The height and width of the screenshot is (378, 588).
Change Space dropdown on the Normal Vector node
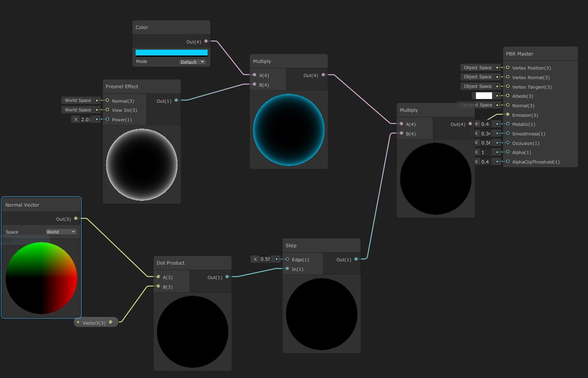61,231
